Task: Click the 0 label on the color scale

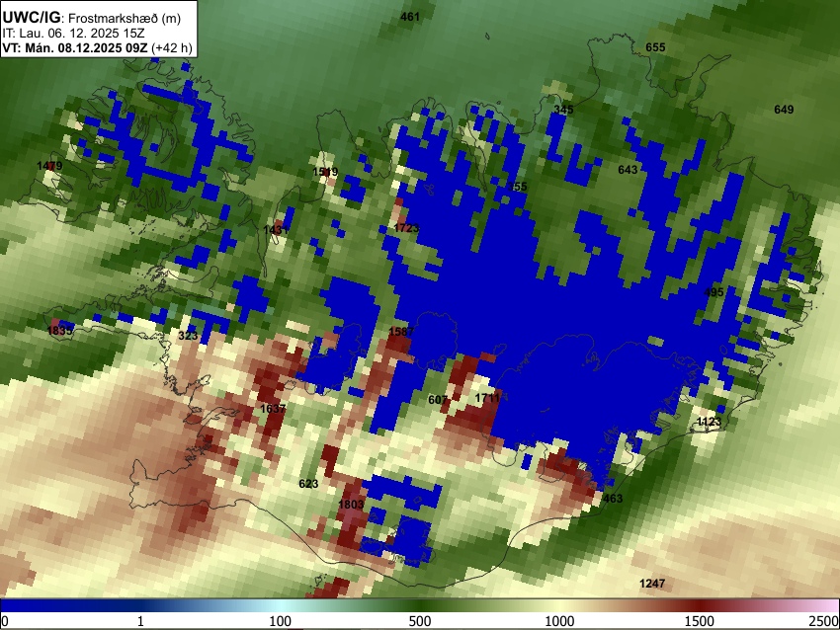Action: point(5,621)
